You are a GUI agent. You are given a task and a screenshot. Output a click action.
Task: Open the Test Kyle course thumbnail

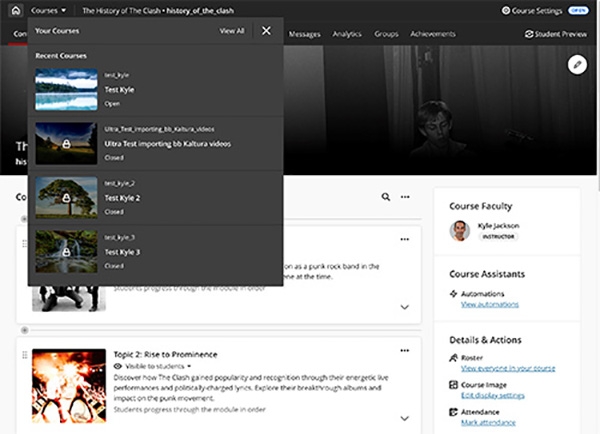tap(66, 89)
